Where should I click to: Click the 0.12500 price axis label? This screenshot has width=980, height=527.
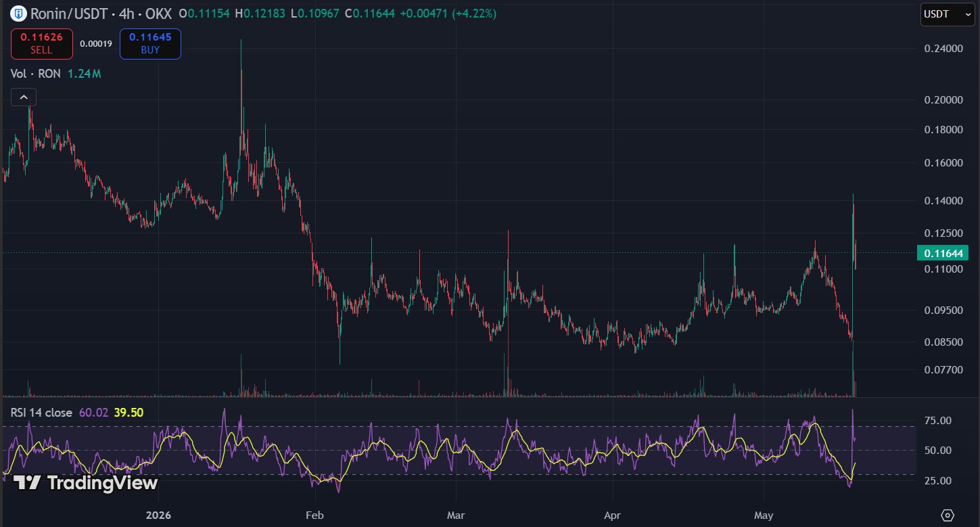point(943,233)
